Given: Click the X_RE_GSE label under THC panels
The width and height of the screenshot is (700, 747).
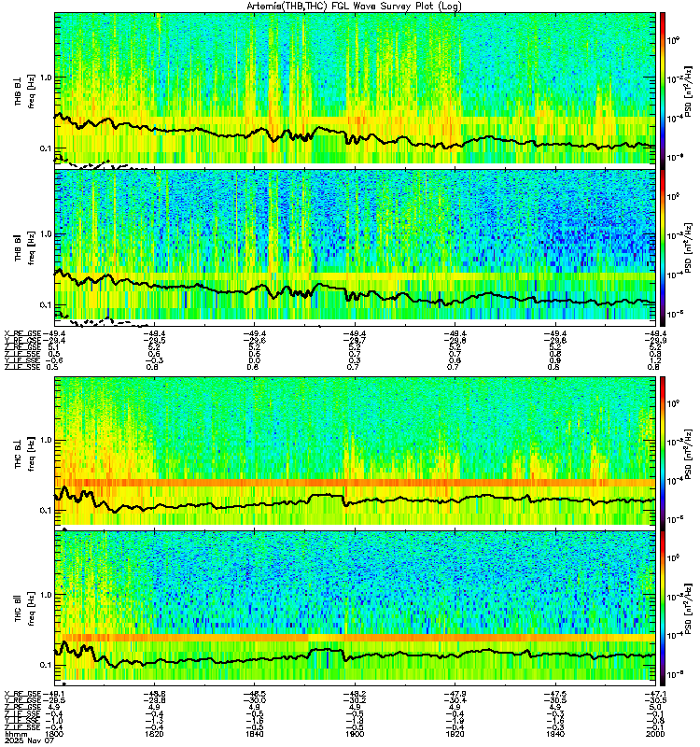Looking at the screenshot, I should (22, 694).
